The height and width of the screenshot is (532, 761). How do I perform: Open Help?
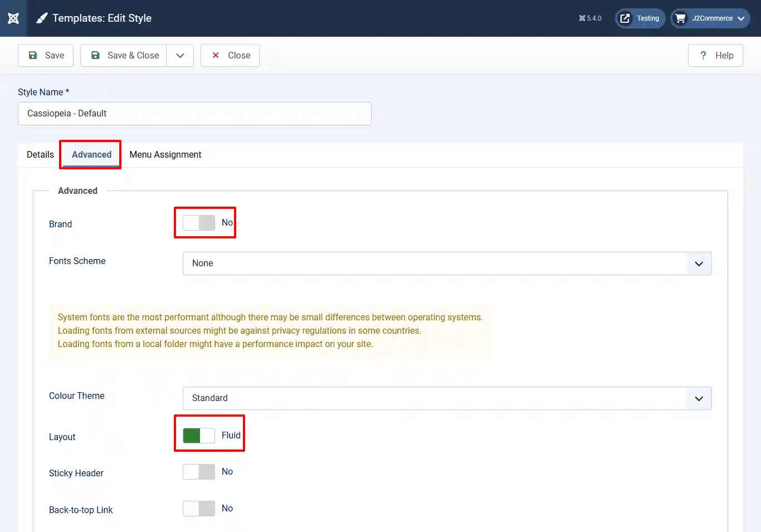(x=715, y=56)
